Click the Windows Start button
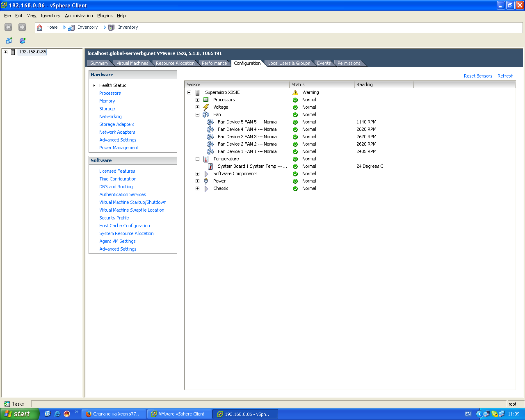This screenshot has width=525, height=420. tap(20, 414)
